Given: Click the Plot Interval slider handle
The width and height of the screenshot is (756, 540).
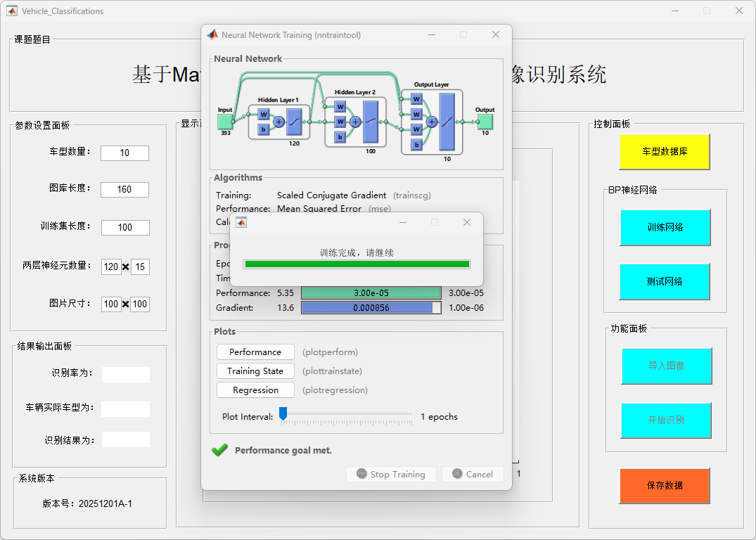Looking at the screenshot, I should (x=283, y=413).
